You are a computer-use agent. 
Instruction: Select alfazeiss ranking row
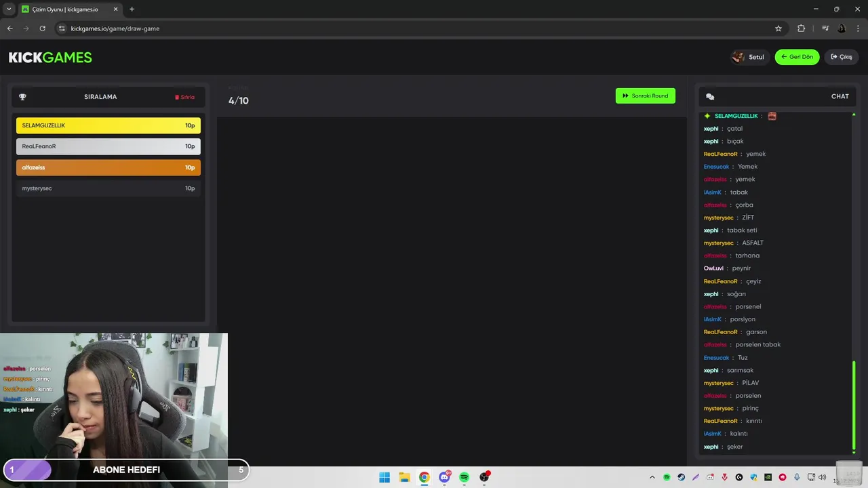coord(108,167)
